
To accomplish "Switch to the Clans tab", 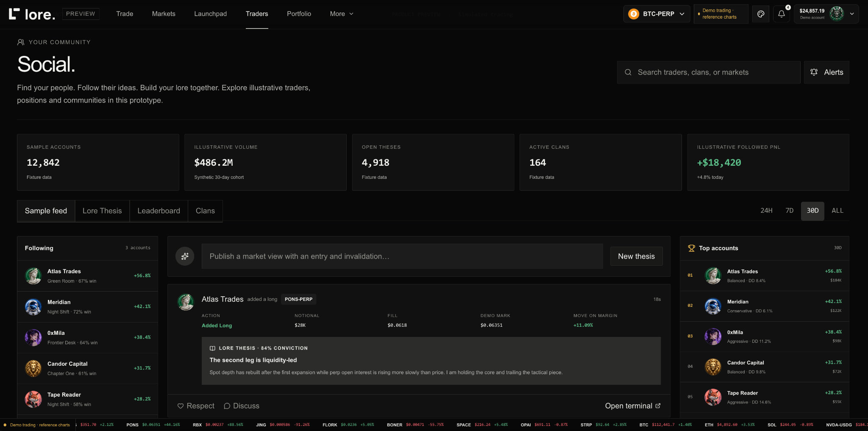I will click(x=205, y=211).
